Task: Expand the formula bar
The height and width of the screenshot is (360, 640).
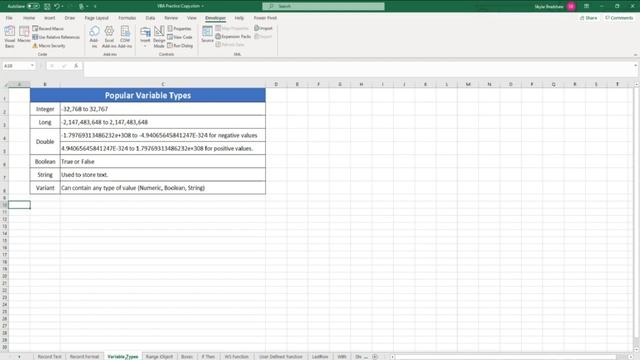Action: (636, 65)
